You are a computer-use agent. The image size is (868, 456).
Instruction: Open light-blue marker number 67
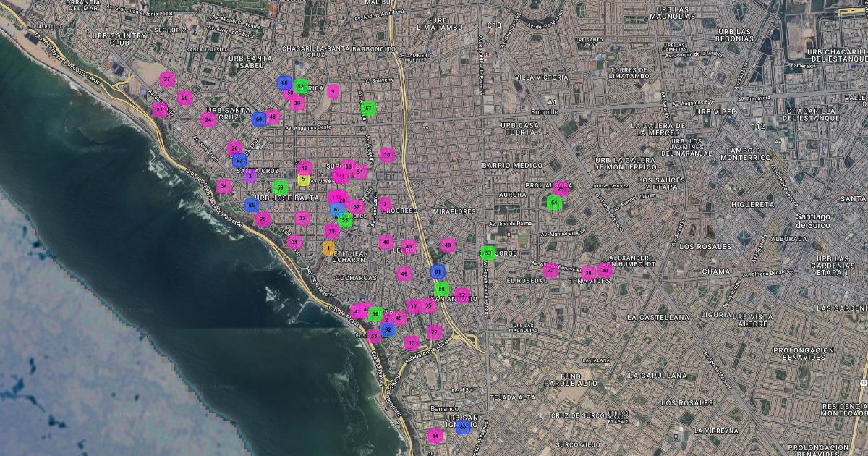pyautogui.click(x=337, y=210)
